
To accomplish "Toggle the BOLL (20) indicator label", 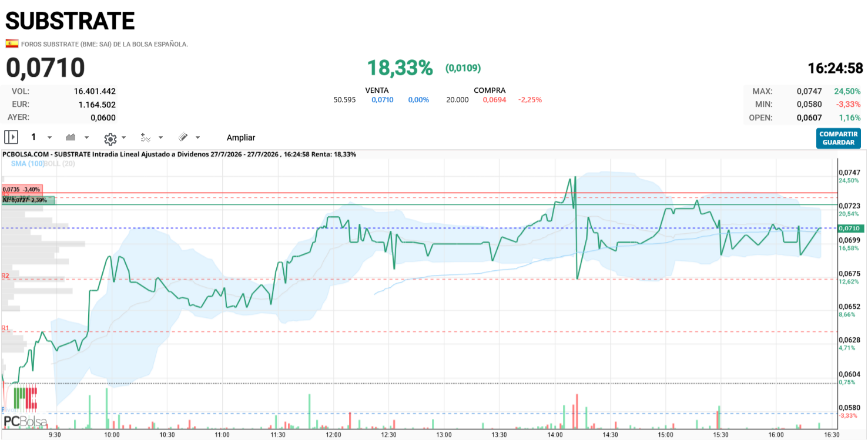I will coord(60,163).
